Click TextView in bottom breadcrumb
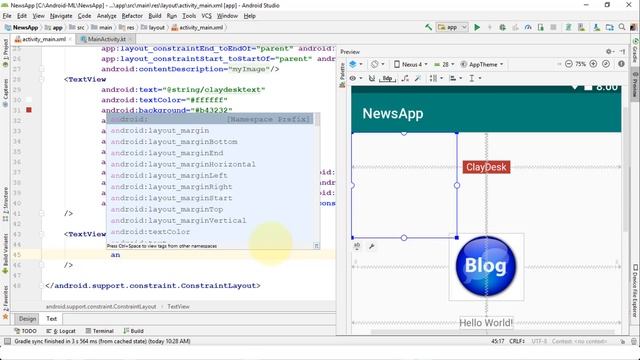This screenshot has height=360, width=640. pos(178,307)
